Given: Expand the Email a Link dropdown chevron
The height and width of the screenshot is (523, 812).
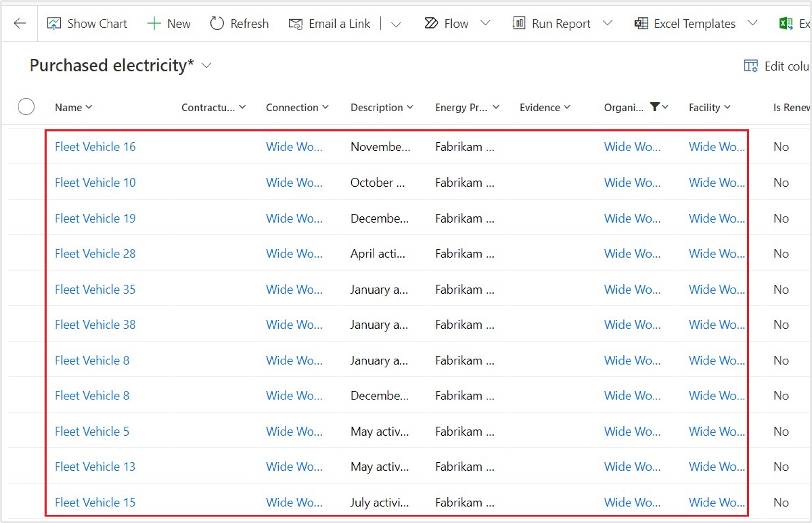Looking at the screenshot, I should tap(396, 24).
